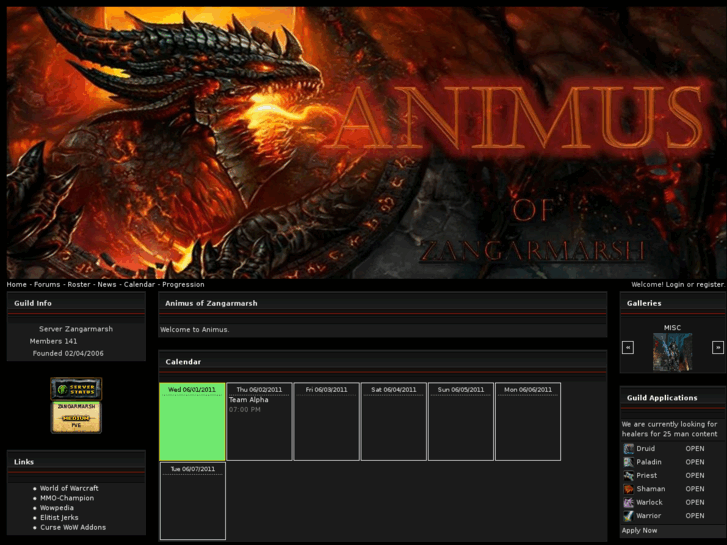
Task: Click the Animus dragon banner image
Action: pos(366,141)
